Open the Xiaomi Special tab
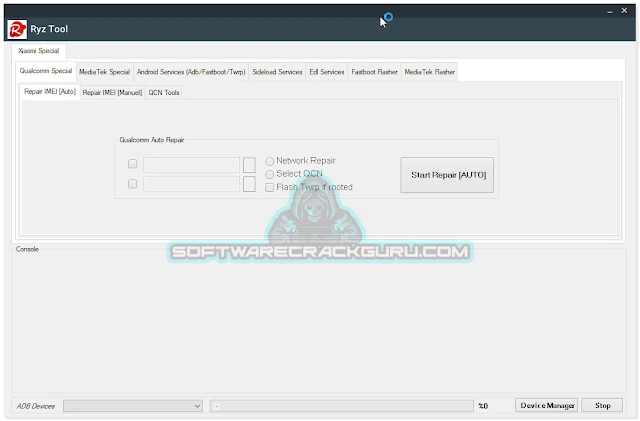Screen dimensions: 640x421 click(x=38, y=51)
